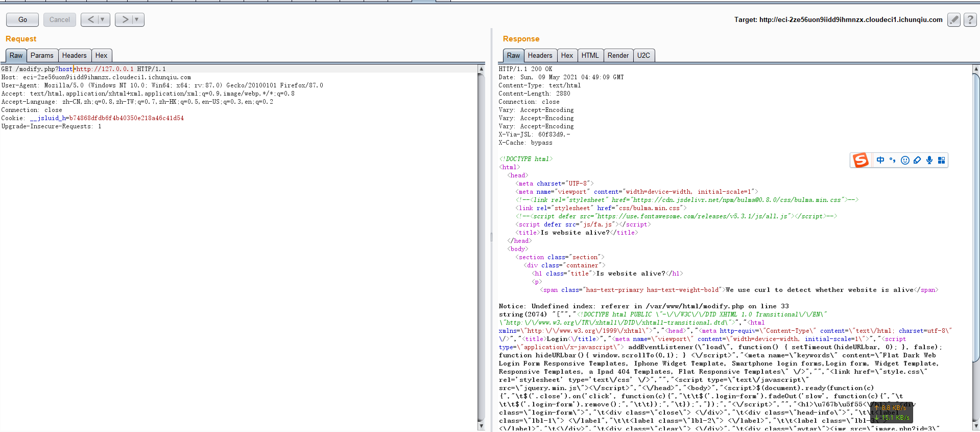Click the Upgrade-Insecure-Requests header line
The image size is (980, 432).
point(51,126)
